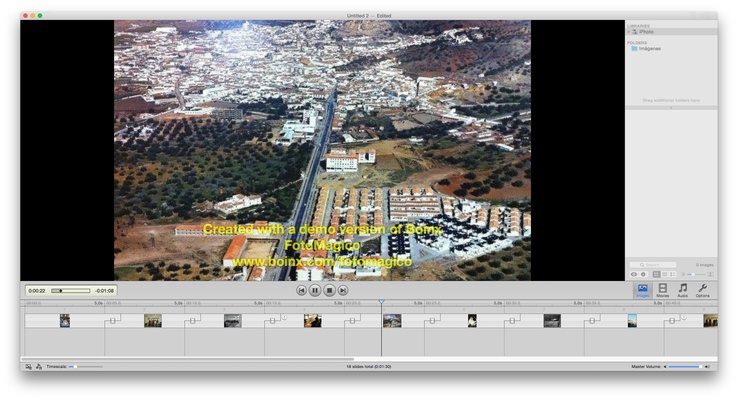Open the Audio tab
Screen dimensions: 738x400
pyautogui.click(x=682, y=290)
